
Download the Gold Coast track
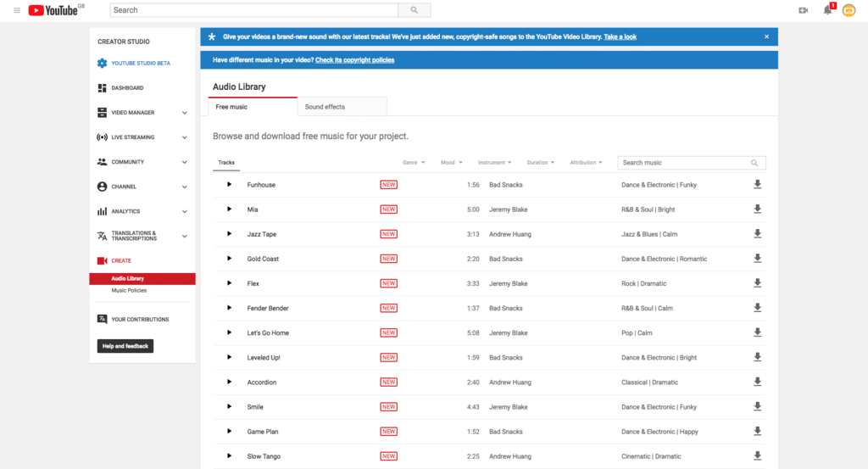point(757,259)
